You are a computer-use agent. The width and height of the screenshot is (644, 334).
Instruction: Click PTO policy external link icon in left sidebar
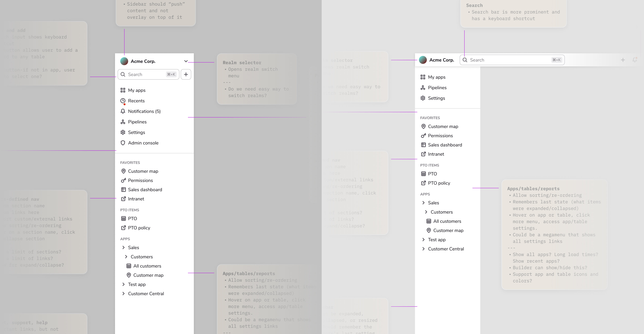click(x=123, y=228)
